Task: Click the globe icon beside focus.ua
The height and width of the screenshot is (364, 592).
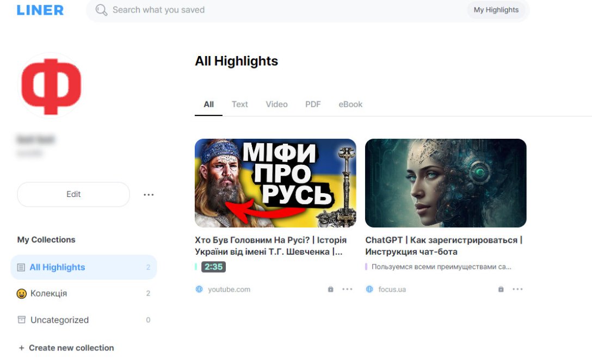Action: 369,289
